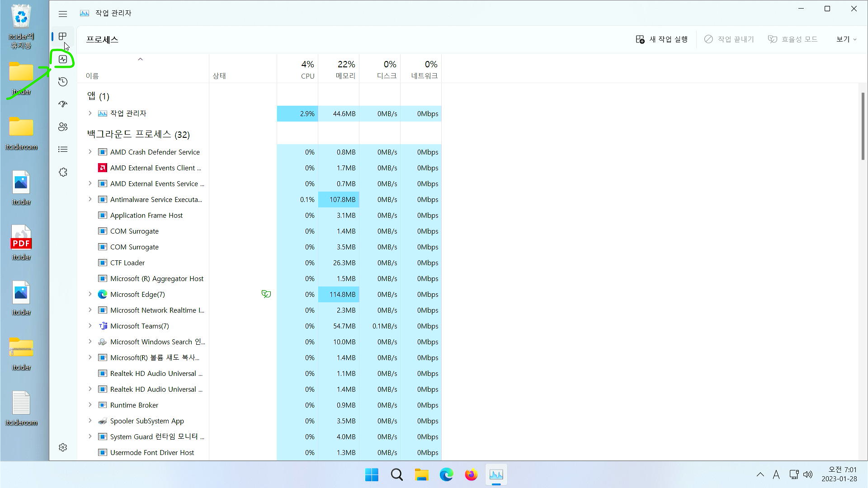Expand Microsoft Windows Search row
This screenshot has width=868, height=488.
(x=90, y=342)
